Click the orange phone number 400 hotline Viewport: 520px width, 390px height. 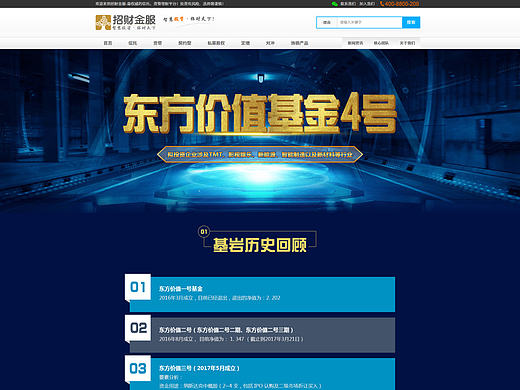pyautogui.click(x=399, y=4)
